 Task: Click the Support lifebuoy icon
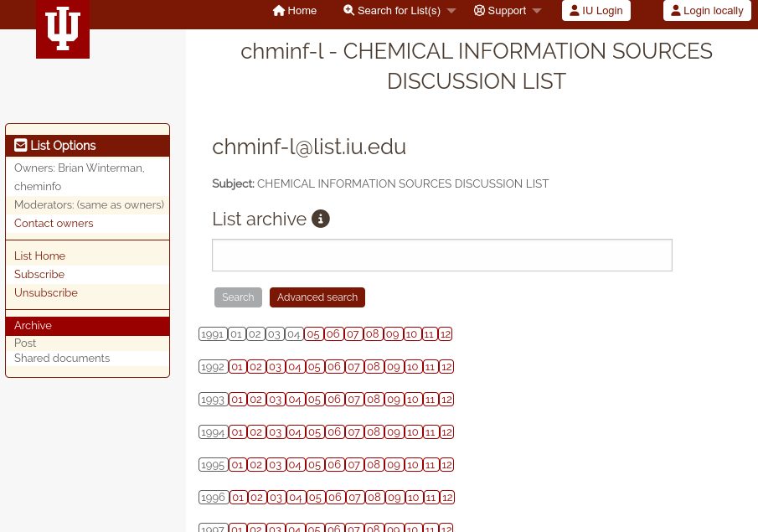click(479, 11)
